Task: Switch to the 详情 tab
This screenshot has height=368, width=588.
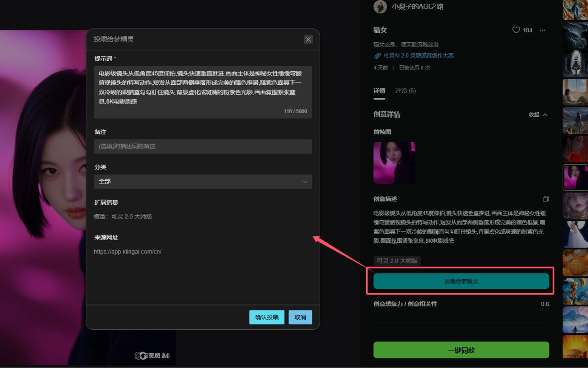Action: tap(379, 91)
